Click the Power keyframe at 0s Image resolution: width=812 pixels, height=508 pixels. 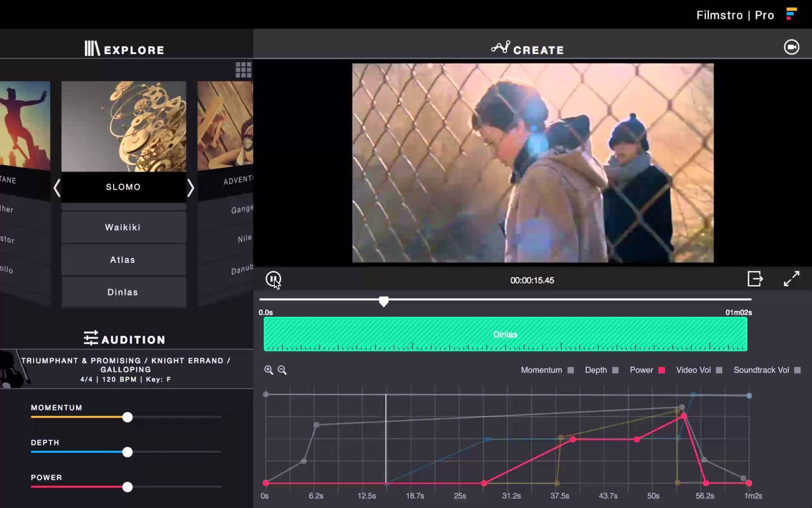(x=266, y=483)
